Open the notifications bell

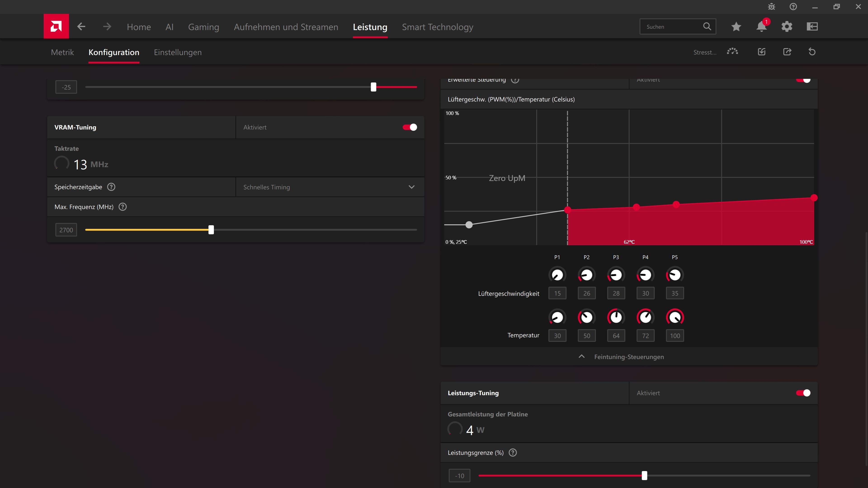[x=761, y=27]
